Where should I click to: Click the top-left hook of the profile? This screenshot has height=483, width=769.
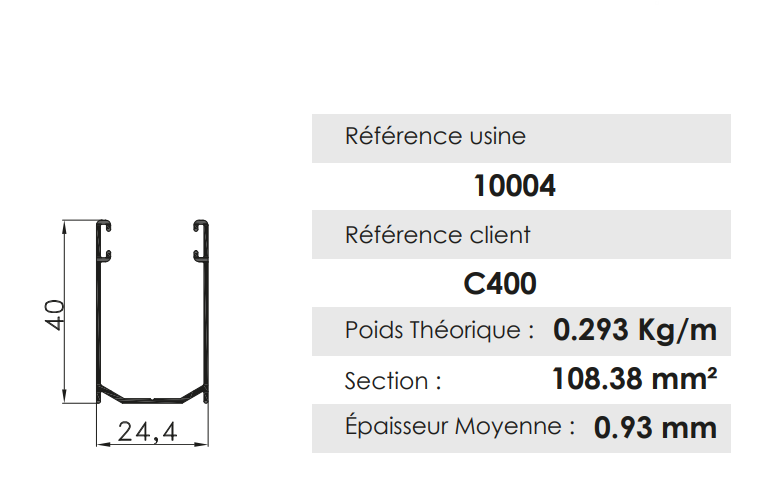(104, 242)
